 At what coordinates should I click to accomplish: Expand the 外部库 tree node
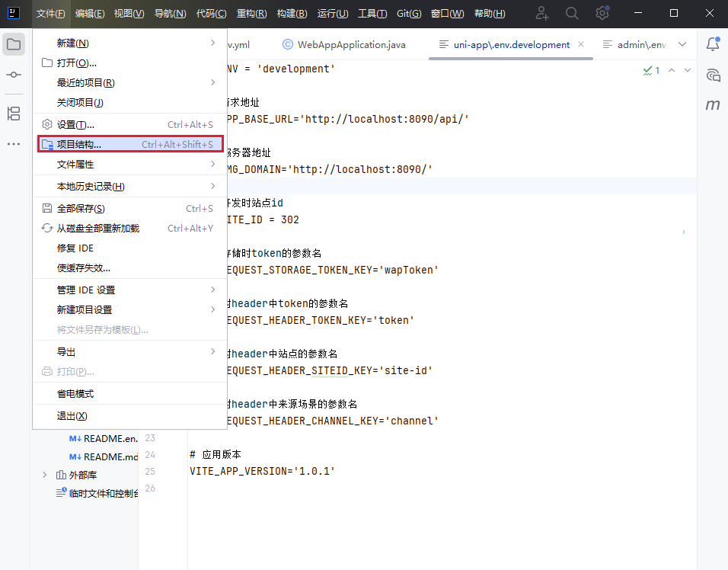[x=45, y=475]
